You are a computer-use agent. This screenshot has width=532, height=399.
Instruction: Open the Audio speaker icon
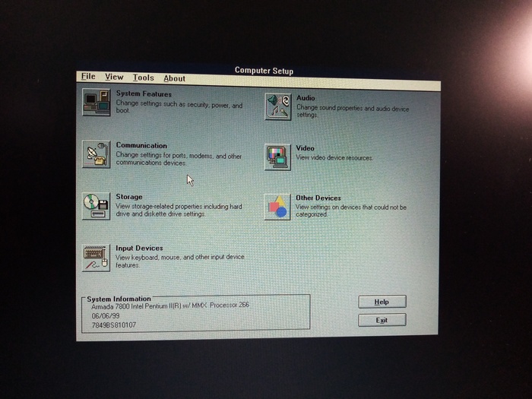pos(278,106)
